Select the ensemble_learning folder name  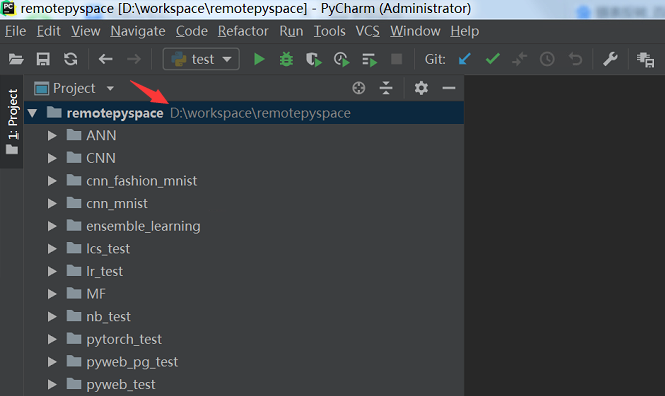pos(143,226)
